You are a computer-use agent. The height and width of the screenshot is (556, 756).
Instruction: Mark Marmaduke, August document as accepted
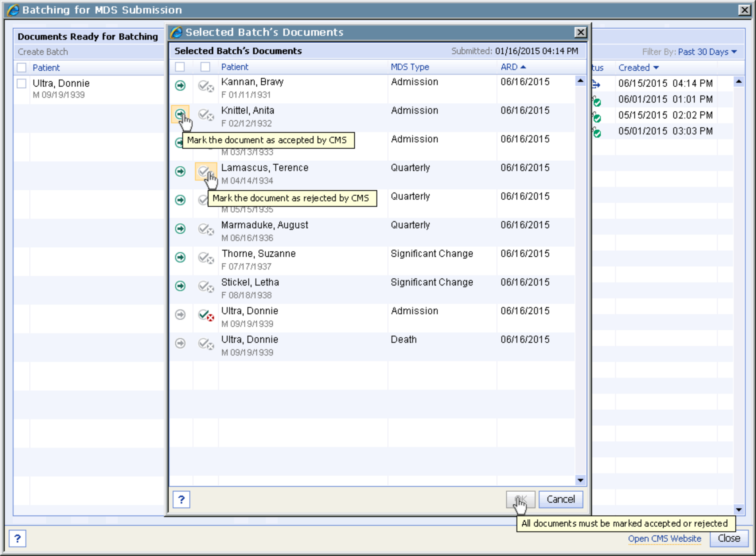[180, 229]
